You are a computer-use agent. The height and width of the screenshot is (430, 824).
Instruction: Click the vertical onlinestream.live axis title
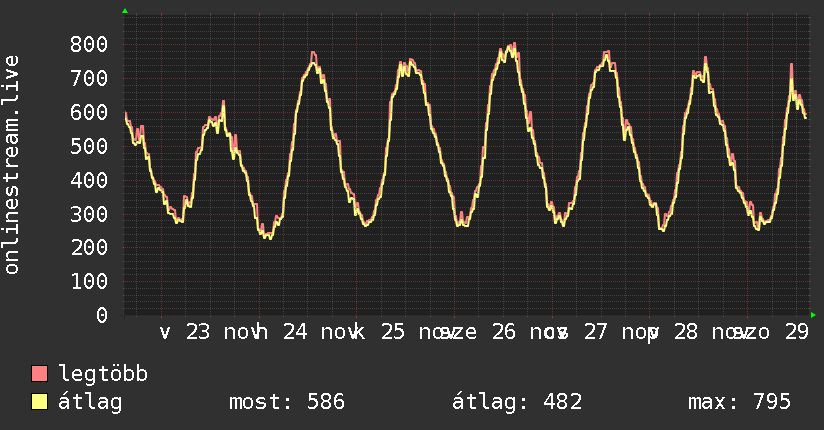click(x=12, y=165)
